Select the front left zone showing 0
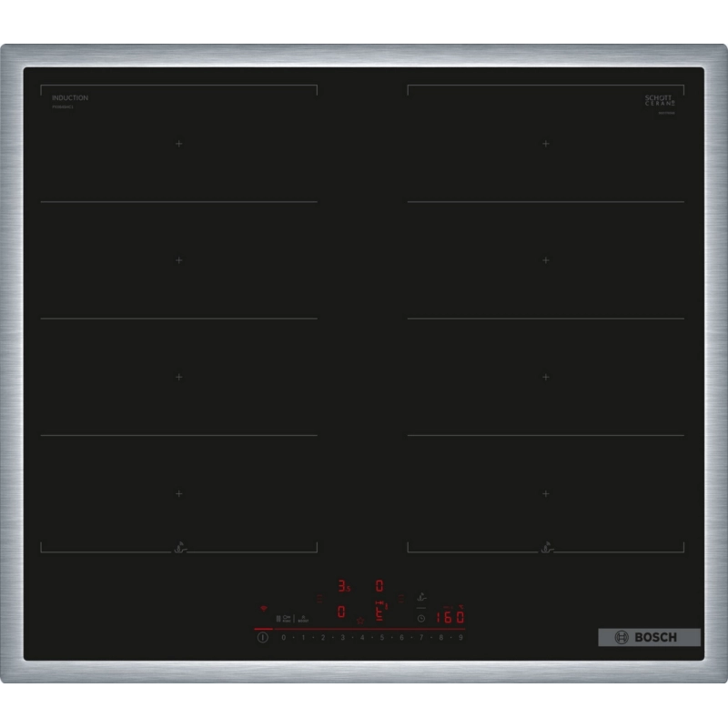 point(341,612)
